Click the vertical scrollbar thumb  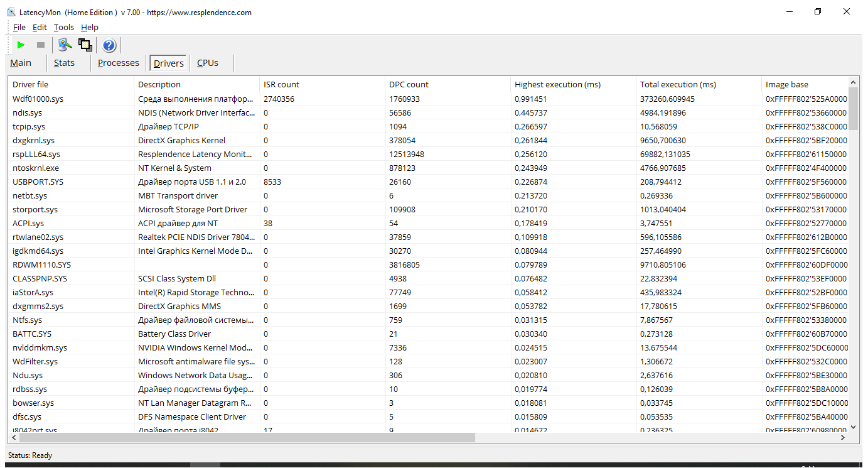pos(853,108)
